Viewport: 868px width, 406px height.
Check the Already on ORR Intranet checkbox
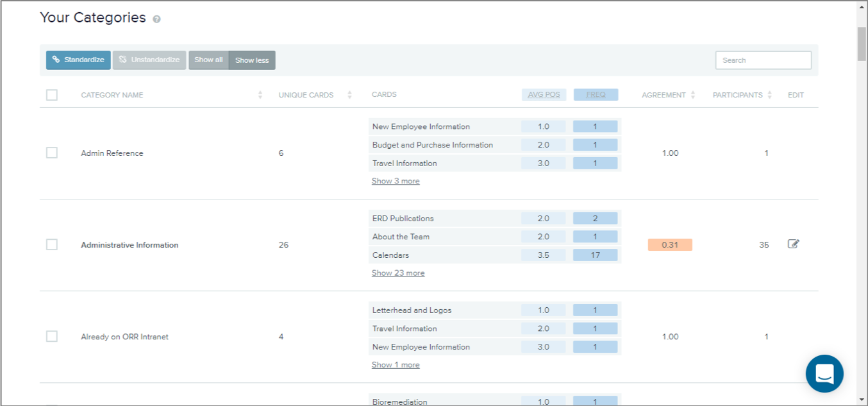(x=52, y=336)
